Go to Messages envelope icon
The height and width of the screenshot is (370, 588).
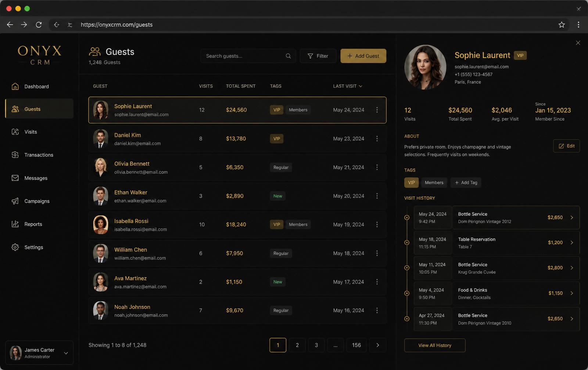[x=15, y=178]
